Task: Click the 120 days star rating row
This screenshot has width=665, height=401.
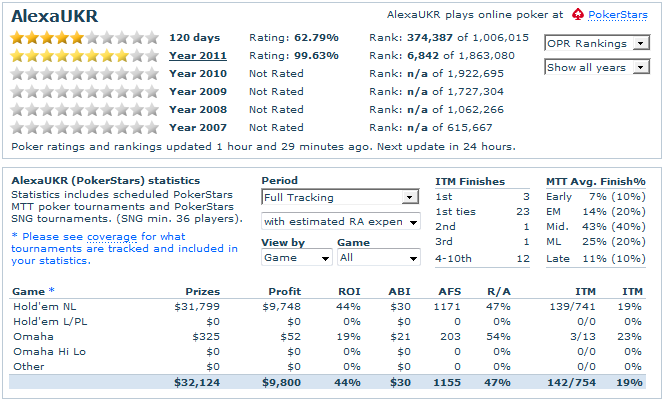Action: 84,38
